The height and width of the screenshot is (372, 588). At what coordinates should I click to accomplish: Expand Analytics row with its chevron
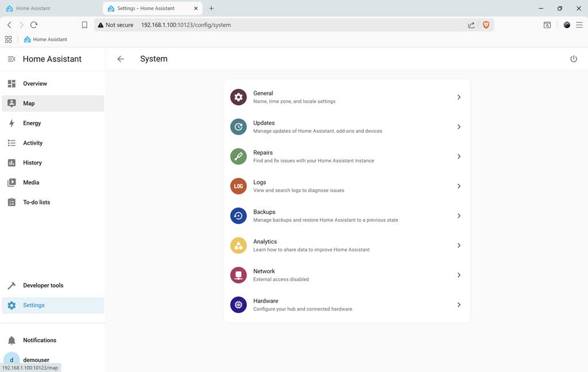459,245
